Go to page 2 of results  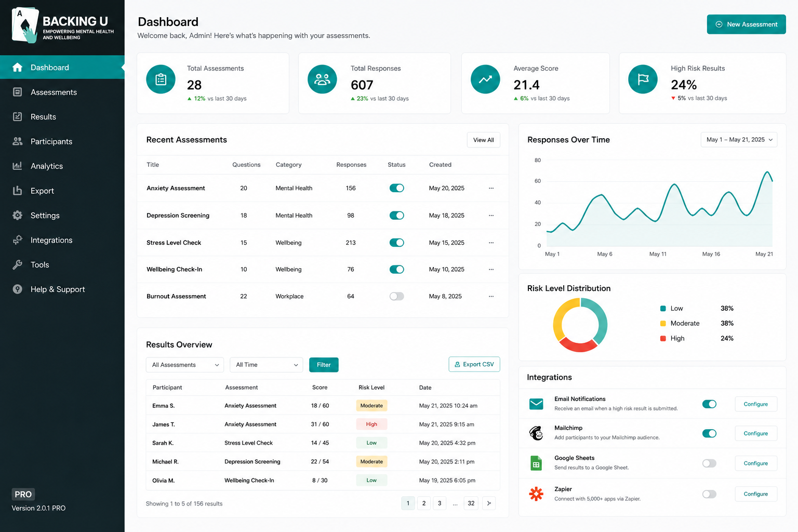[x=424, y=503]
